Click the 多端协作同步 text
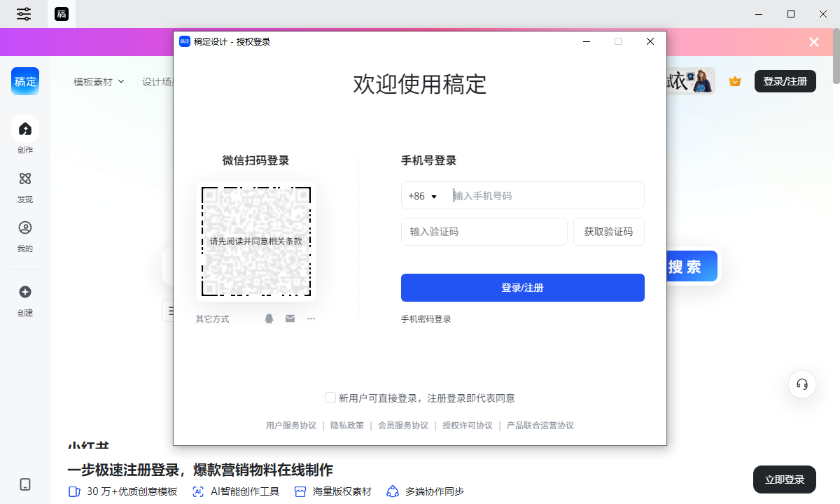840x504 pixels. click(435, 491)
